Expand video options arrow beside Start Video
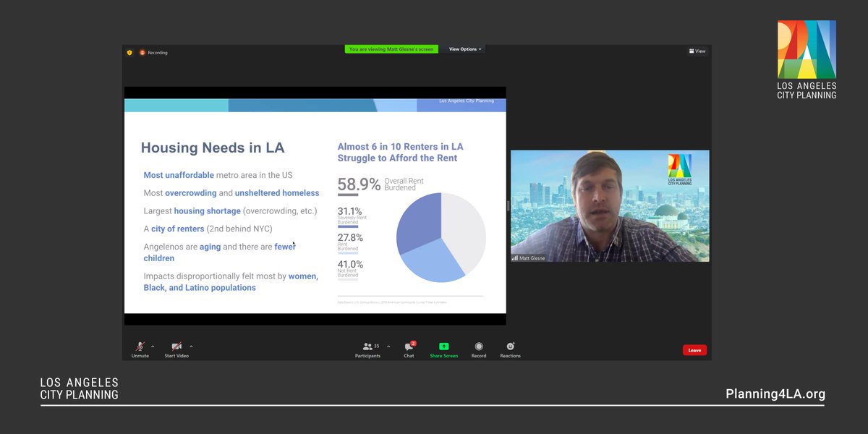Viewport: 868px width, 434px height. (x=191, y=346)
